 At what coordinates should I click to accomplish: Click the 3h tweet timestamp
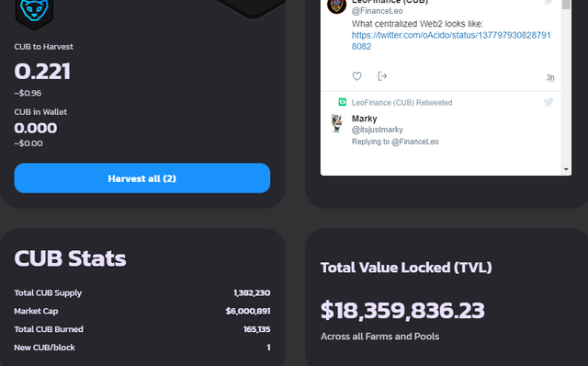point(549,77)
